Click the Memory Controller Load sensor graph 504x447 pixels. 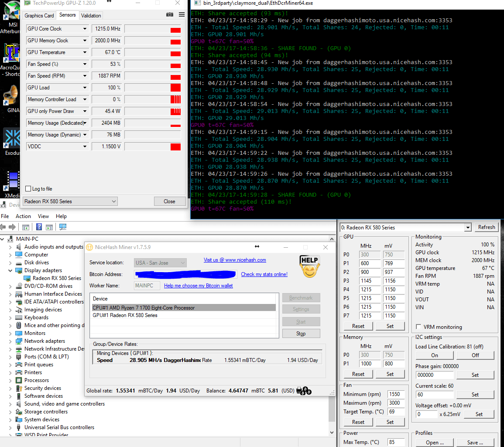pos(153,99)
